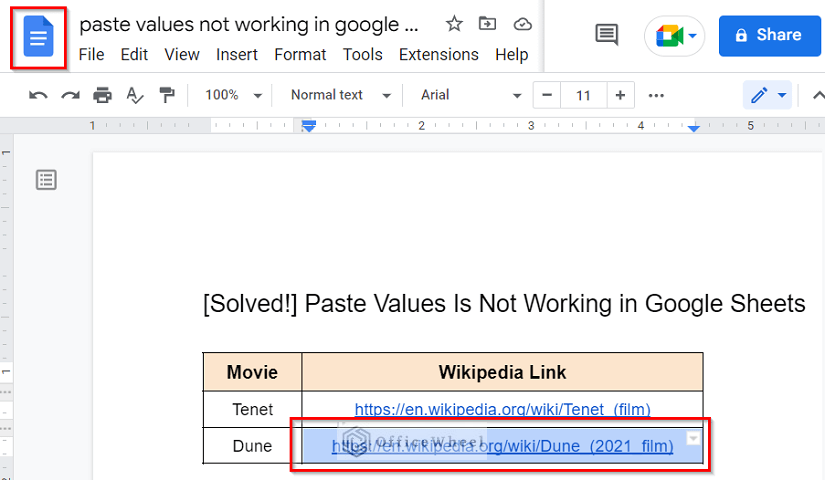Open comment history
The height and width of the screenshot is (480, 825).
pos(606,35)
